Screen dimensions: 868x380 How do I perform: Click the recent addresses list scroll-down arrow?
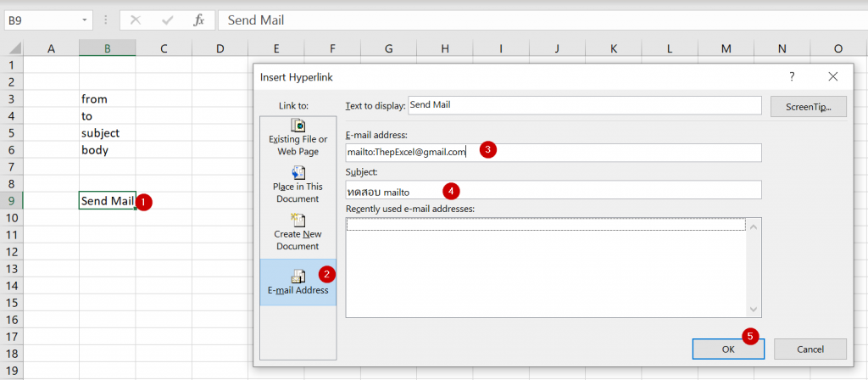754,309
